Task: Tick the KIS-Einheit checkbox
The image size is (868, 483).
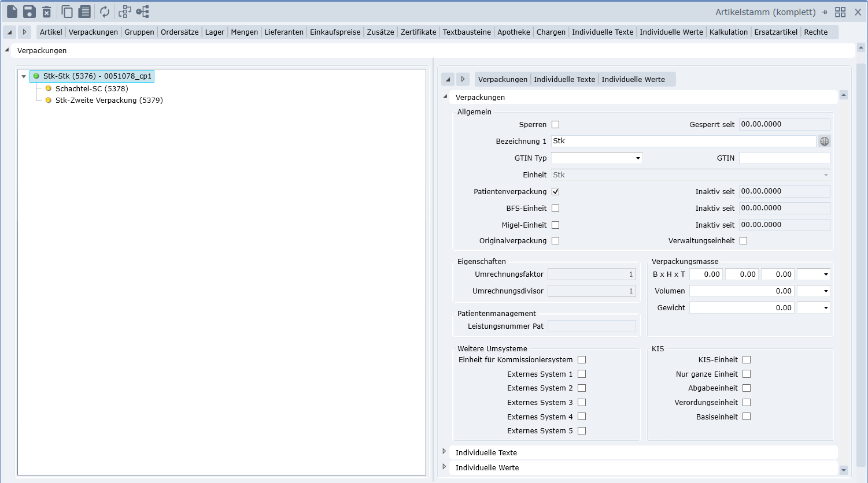Action: click(x=747, y=360)
